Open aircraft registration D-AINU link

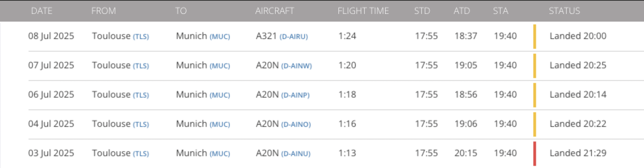tap(296, 153)
